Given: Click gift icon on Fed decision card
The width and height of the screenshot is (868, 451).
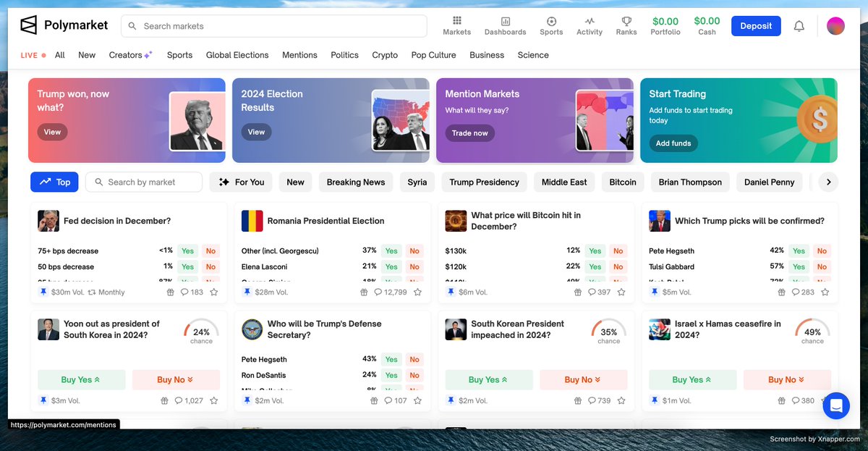Looking at the screenshot, I should click(x=171, y=292).
